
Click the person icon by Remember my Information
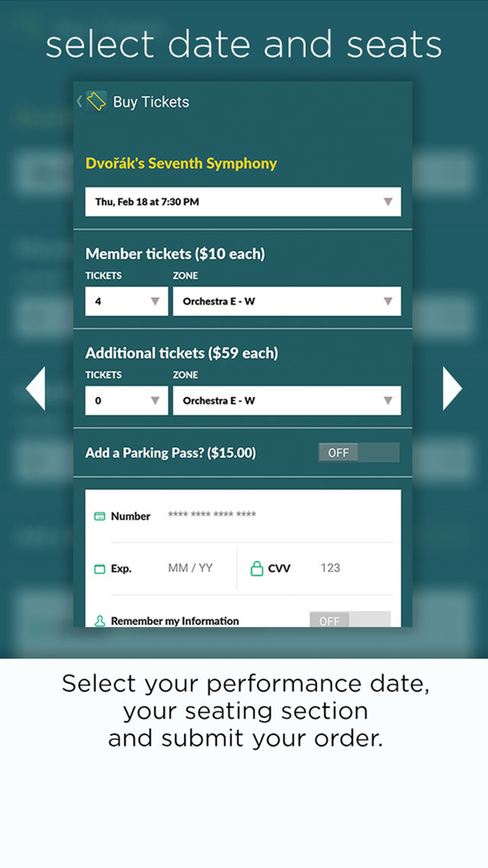point(100,620)
